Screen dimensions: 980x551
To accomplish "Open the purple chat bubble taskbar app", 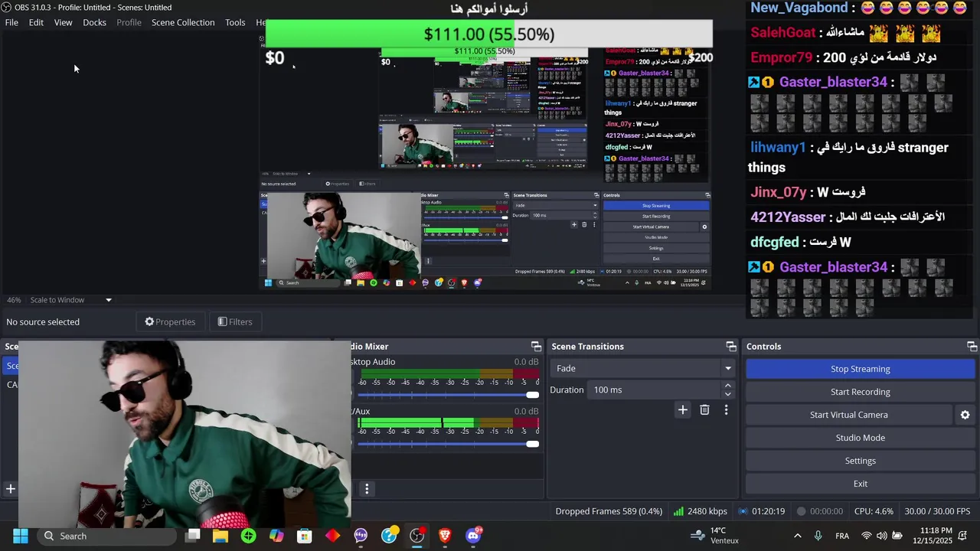I will (x=361, y=536).
